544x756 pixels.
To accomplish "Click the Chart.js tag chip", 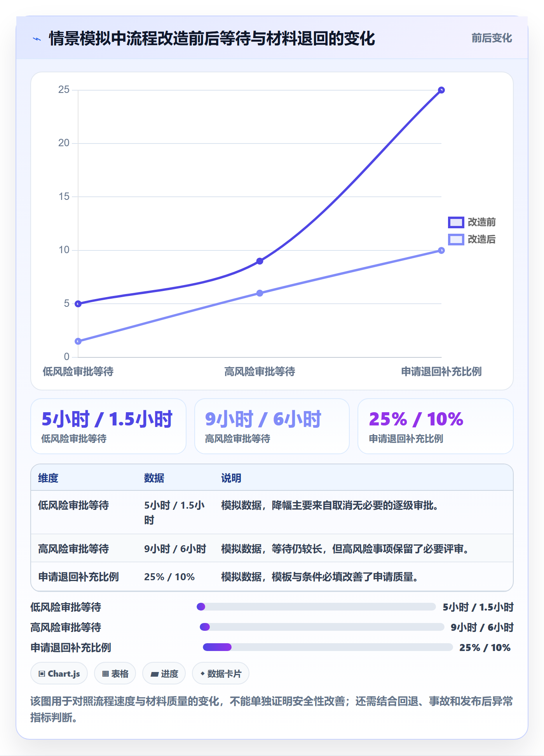I will tap(59, 674).
